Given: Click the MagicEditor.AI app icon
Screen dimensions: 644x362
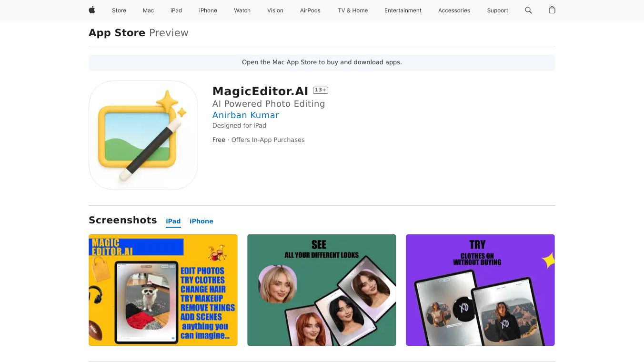Looking at the screenshot, I should (143, 135).
